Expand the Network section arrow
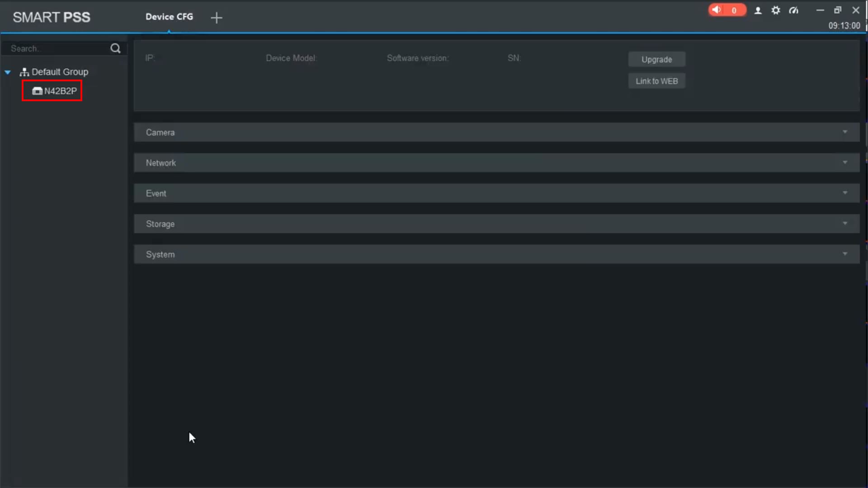Image resolution: width=868 pixels, height=488 pixels. click(844, 163)
